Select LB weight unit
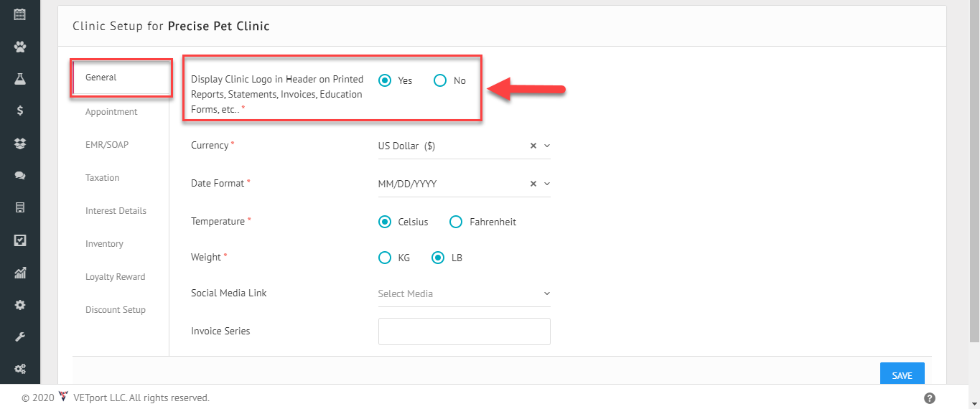980x409 pixels. coord(438,258)
